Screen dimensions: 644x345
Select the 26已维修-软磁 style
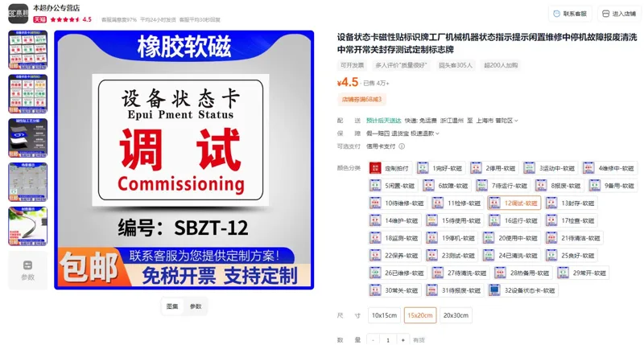pyautogui.click(x=398, y=273)
